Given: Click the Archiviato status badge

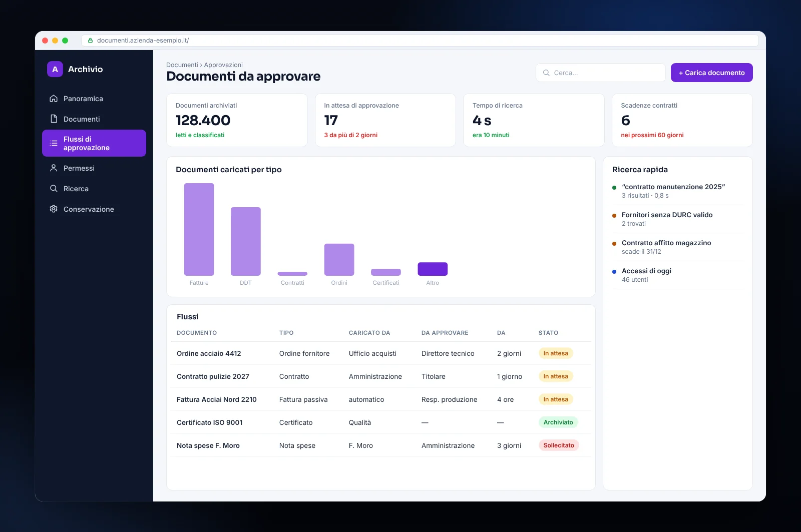Looking at the screenshot, I should (558, 422).
